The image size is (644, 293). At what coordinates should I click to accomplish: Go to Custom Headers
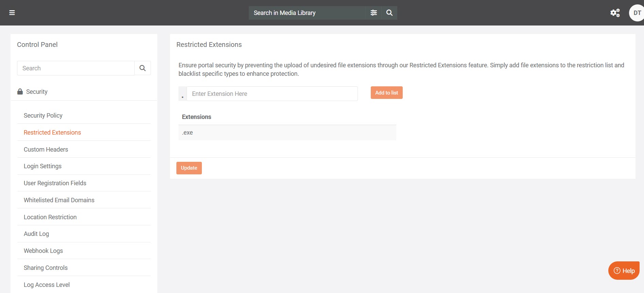point(46,150)
